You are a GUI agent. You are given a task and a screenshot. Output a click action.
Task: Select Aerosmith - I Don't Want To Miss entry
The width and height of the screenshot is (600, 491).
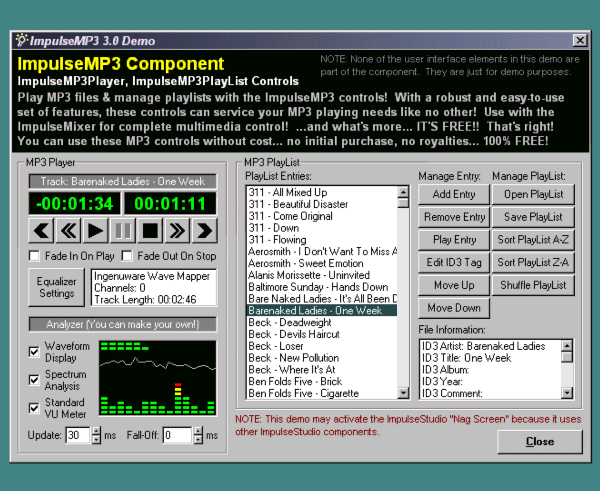pos(321,251)
